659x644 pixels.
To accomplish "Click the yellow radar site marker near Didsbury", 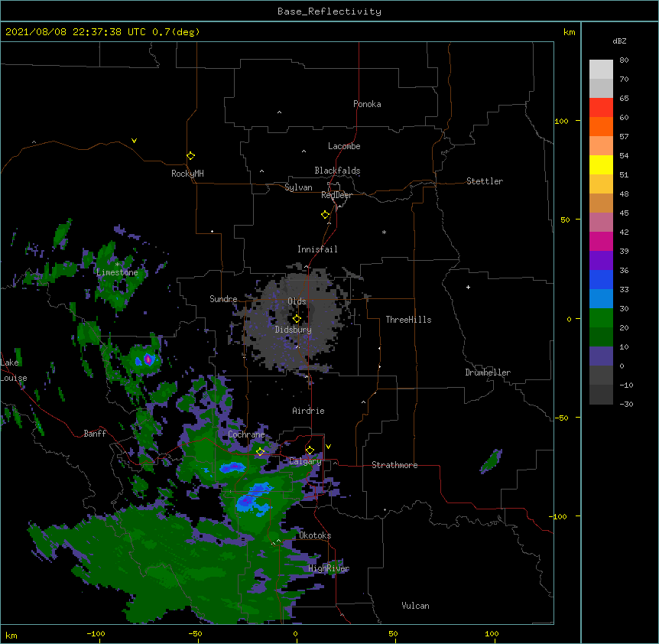I will tap(297, 319).
